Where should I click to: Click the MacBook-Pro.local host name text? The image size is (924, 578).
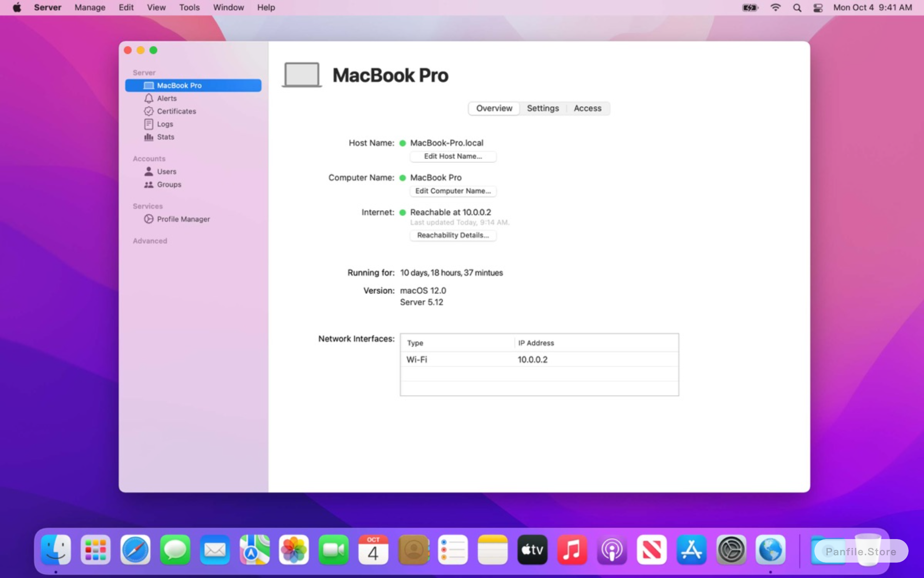pos(447,143)
